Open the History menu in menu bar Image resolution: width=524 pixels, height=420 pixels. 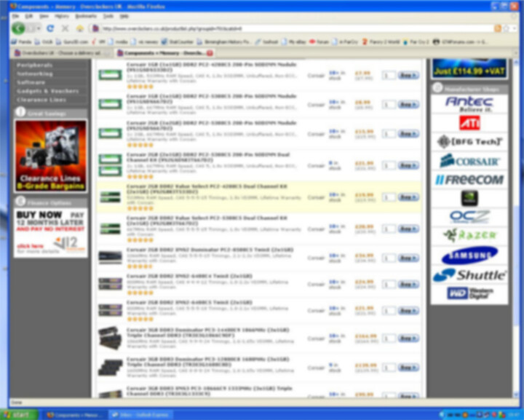click(62, 15)
